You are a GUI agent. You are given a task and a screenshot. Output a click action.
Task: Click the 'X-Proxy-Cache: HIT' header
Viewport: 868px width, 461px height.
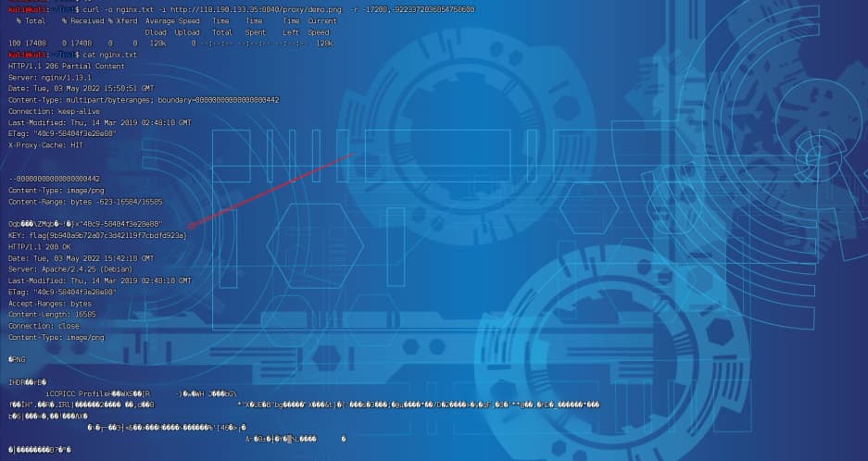(x=46, y=145)
